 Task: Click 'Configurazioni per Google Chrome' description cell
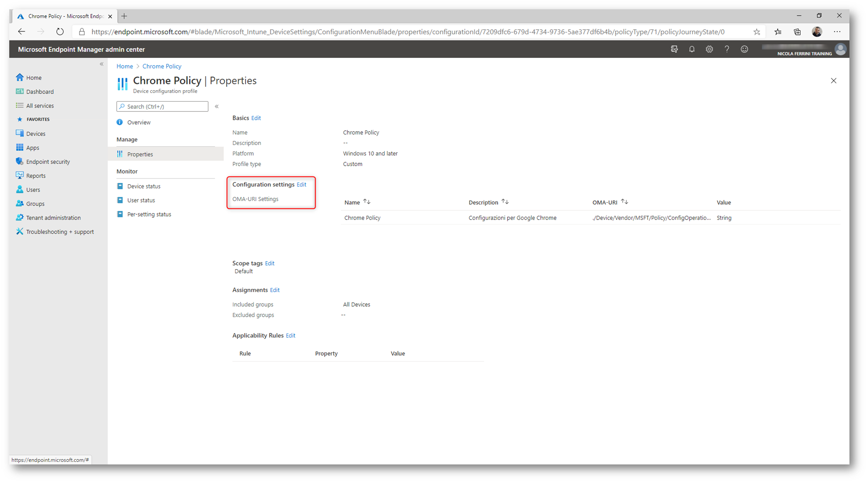[x=512, y=218]
